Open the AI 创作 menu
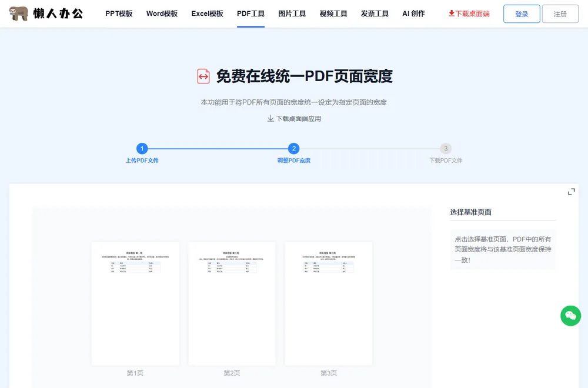The width and height of the screenshot is (588, 388). pyautogui.click(x=413, y=14)
